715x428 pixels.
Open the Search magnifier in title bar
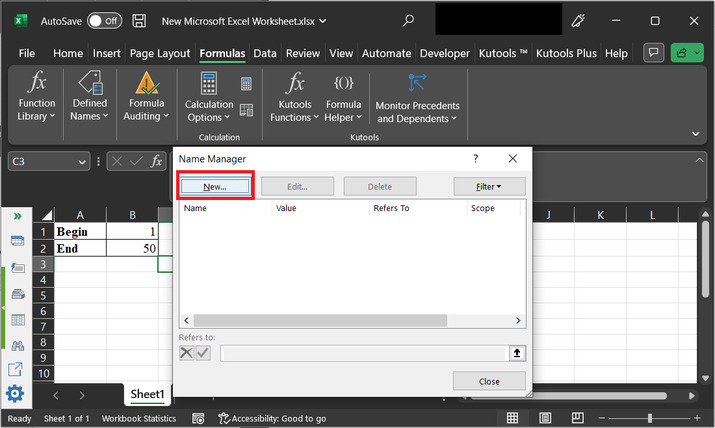(408, 20)
